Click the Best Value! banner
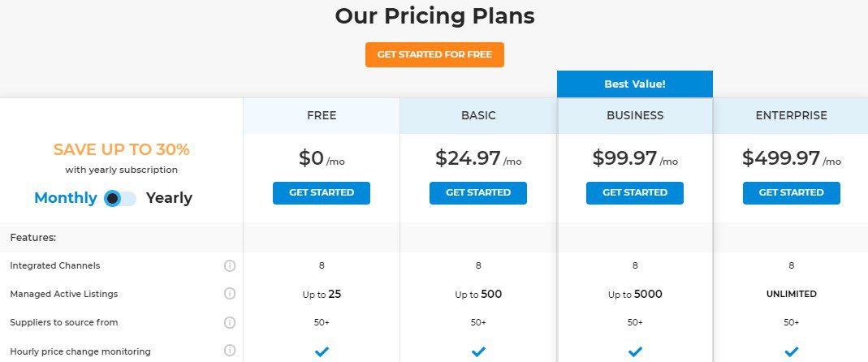 [x=635, y=84]
